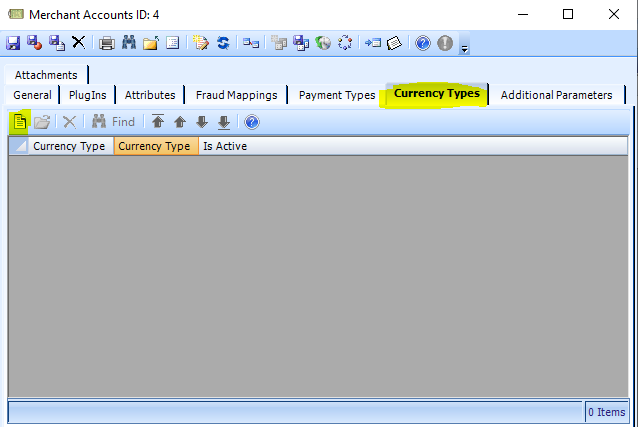Click move up arrow icon
Screen dimensions: 638x427
pyautogui.click(x=180, y=122)
